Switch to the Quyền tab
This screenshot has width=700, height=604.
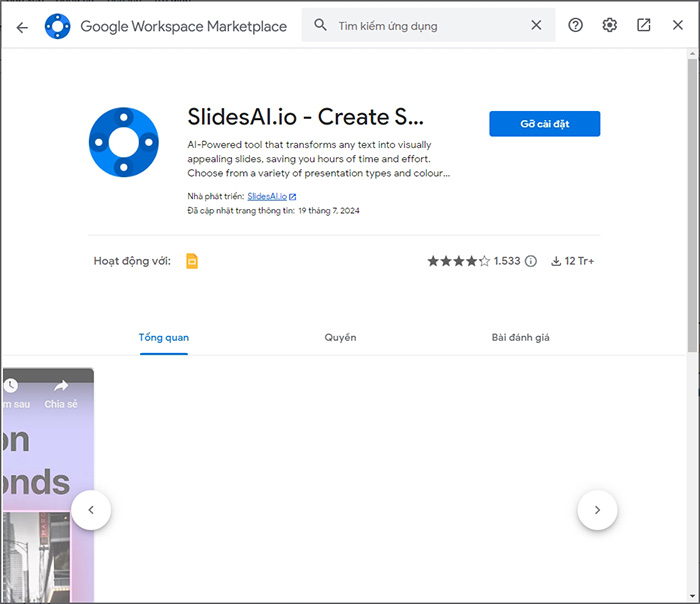[340, 337]
